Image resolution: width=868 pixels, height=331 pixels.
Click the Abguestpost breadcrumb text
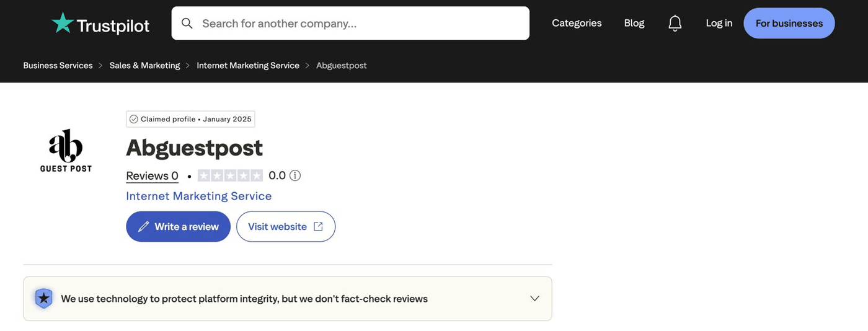pyautogui.click(x=342, y=66)
